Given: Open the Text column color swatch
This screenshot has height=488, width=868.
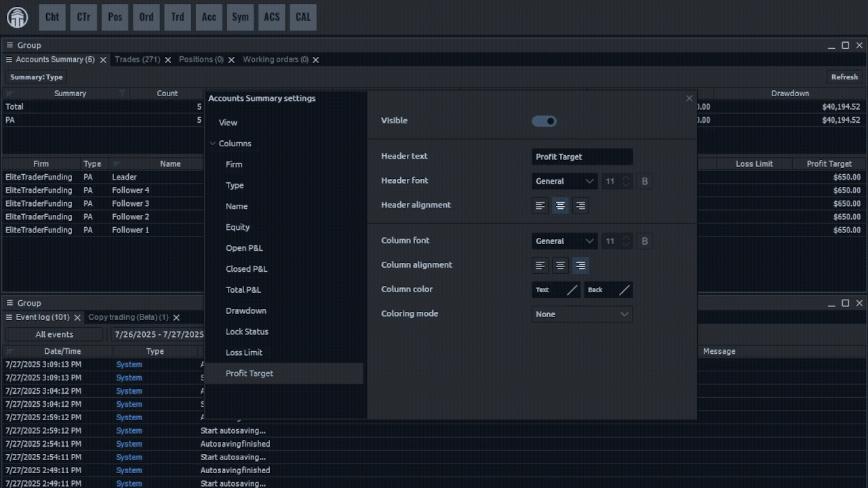Looking at the screenshot, I should (x=556, y=290).
